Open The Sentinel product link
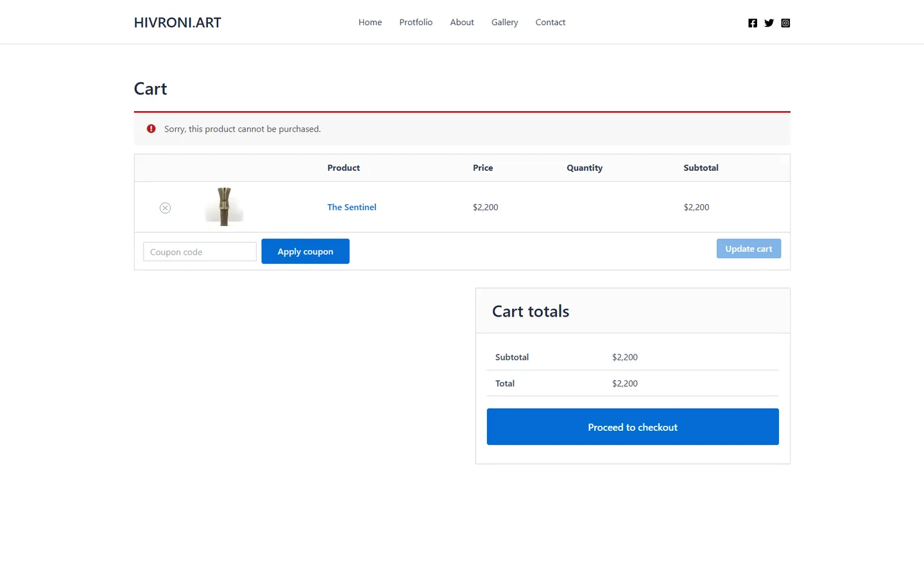Image resolution: width=924 pixels, height=578 pixels. pyautogui.click(x=352, y=207)
